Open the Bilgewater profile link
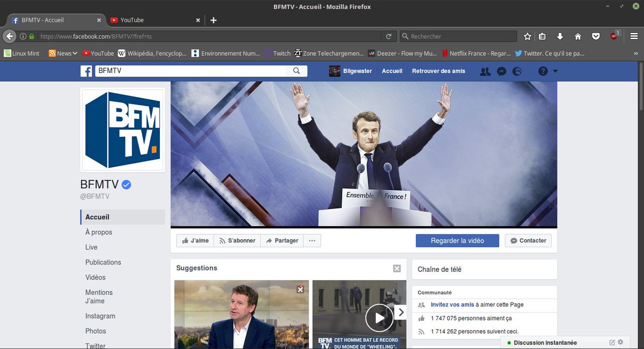This screenshot has width=644, height=349. pyautogui.click(x=350, y=71)
